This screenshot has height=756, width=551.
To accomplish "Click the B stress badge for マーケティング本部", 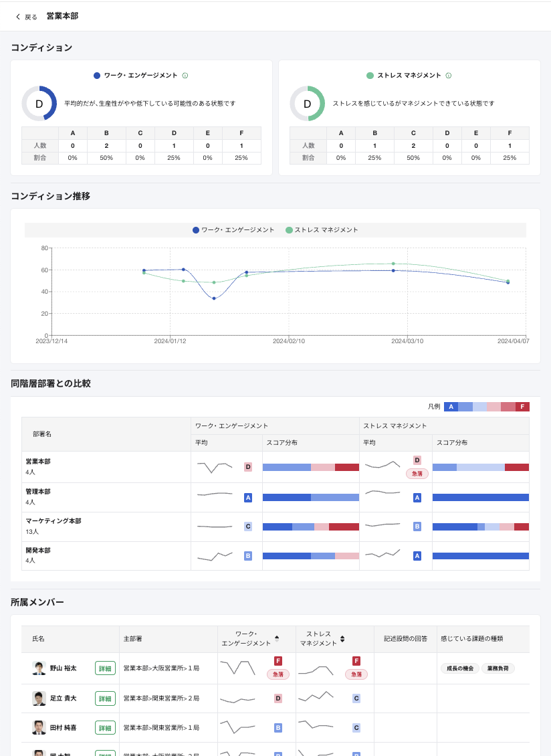I will pyautogui.click(x=417, y=527).
